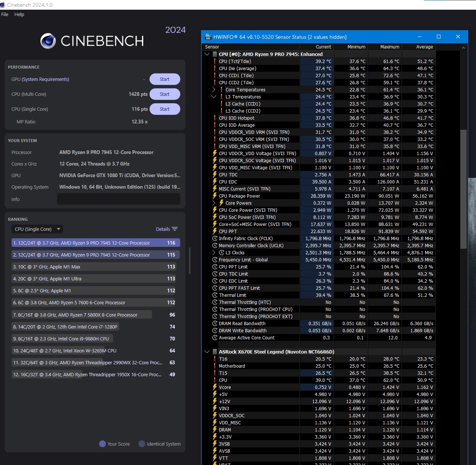Click the lightning icon for CPU Package Power

coord(215,196)
